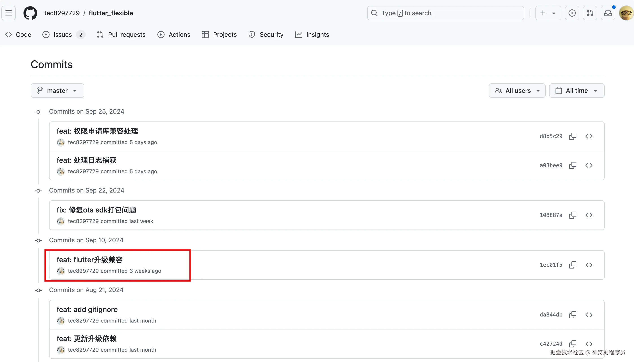Switch to the Issues tab

(63, 35)
